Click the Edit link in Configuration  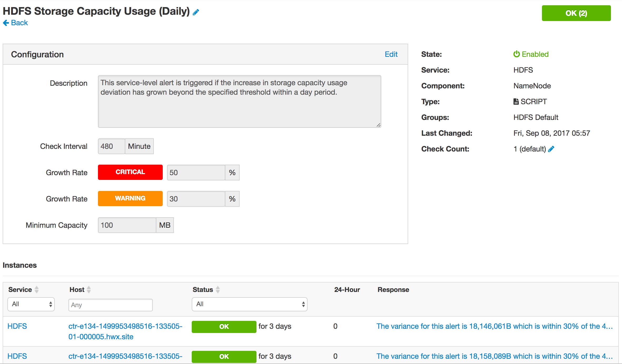[x=391, y=54]
